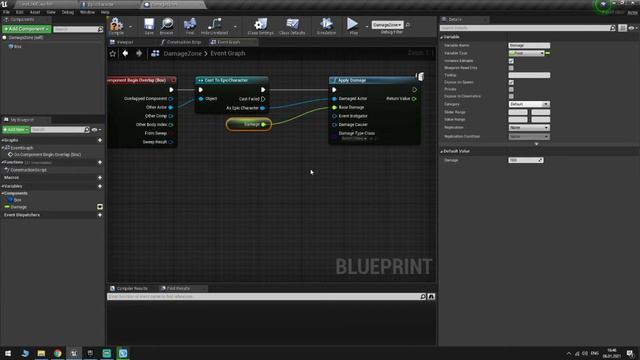Bookmark graph with the star icon
The width and height of the screenshot is (640, 360).
click(x=113, y=53)
